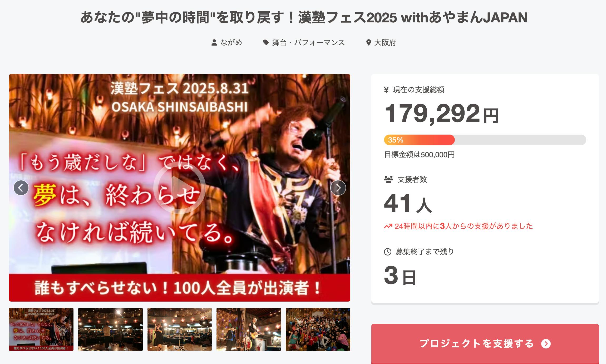Click the tag icon for 舞台・パフォーマンス
Screen dimensions: 606x364
click(266, 42)
